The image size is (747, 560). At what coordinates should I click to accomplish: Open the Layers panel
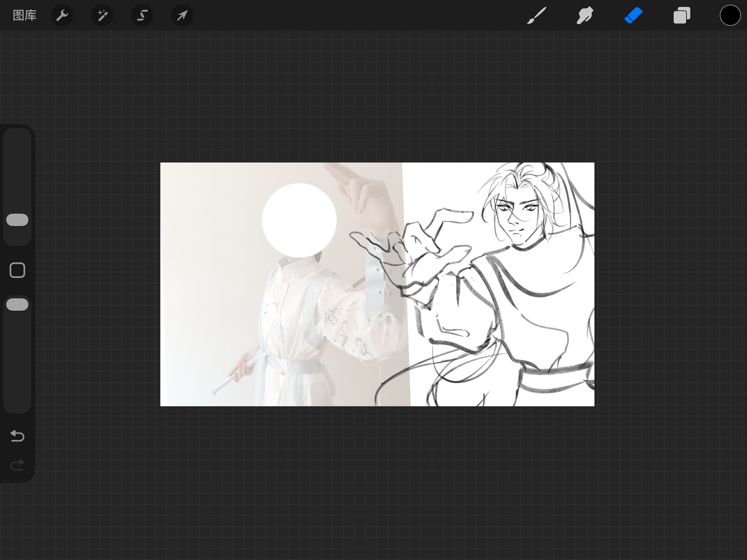[x=682, y=15]
